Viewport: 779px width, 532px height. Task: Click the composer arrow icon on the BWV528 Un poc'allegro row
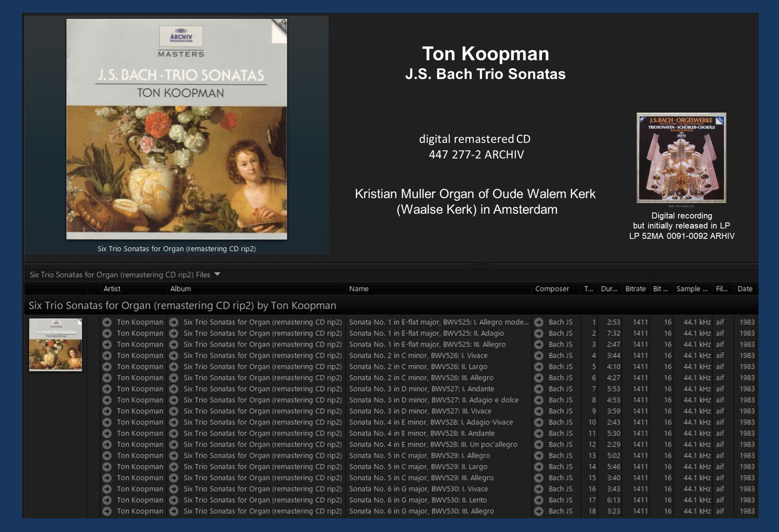[x=539, y=445]
